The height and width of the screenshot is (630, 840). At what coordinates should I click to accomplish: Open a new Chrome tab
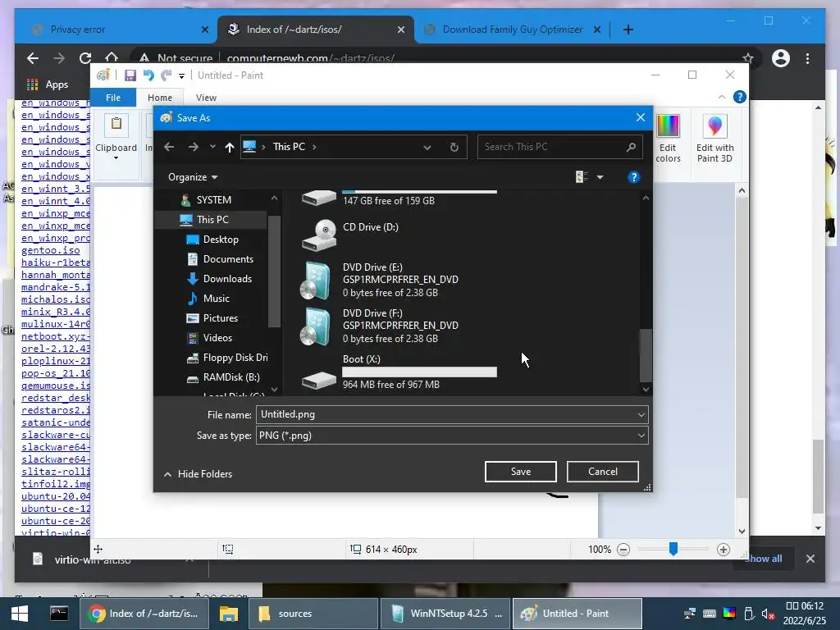tap(628, 30)
